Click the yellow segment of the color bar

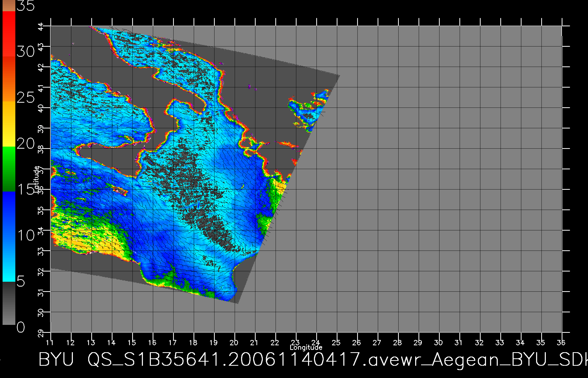pyautogui.click(x=9, y=124)
